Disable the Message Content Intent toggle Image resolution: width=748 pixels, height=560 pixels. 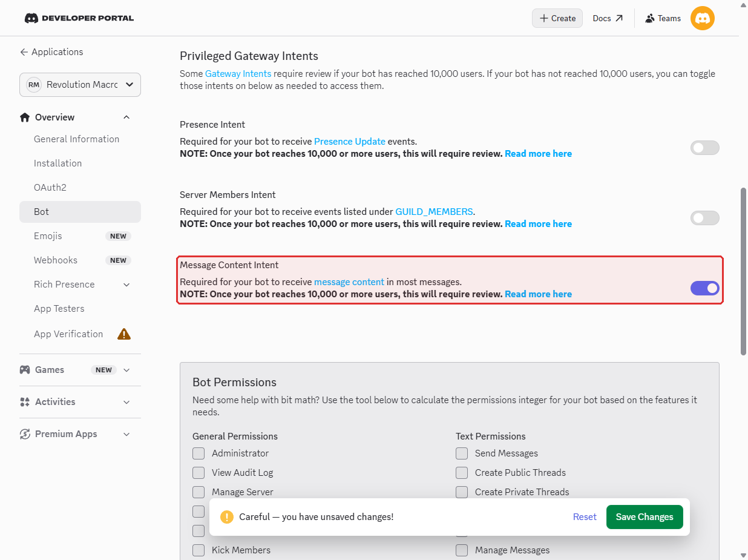click(705, 288)
